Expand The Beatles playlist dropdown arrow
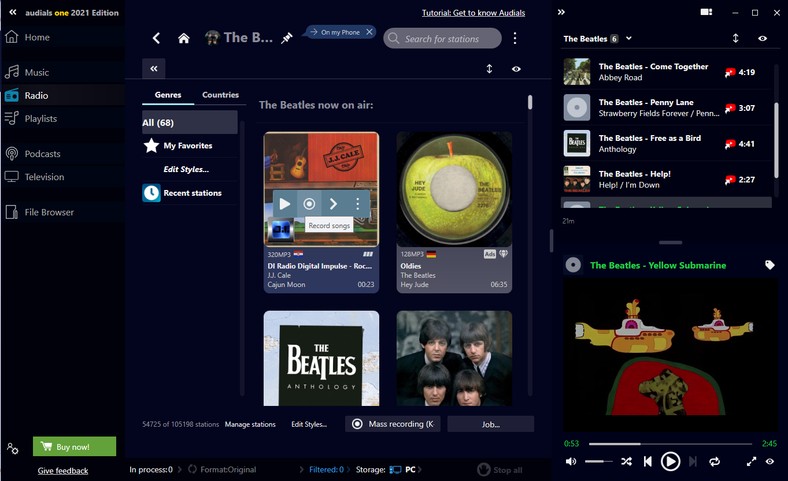This screenshot has height=481, width=788. point(629,39)
